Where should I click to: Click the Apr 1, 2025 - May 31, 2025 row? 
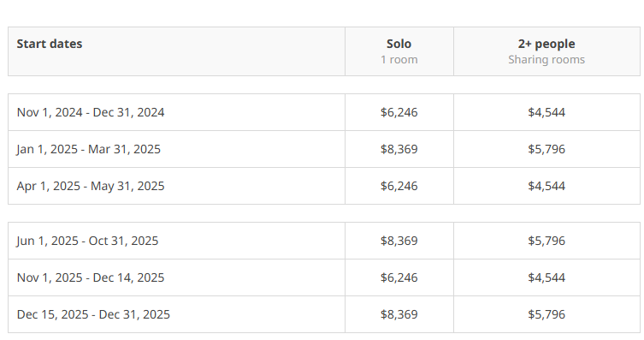[x=323, y=186]
